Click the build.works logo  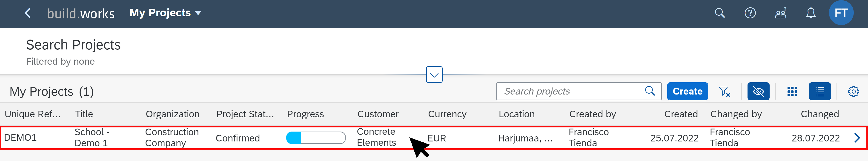click(81, 14)
